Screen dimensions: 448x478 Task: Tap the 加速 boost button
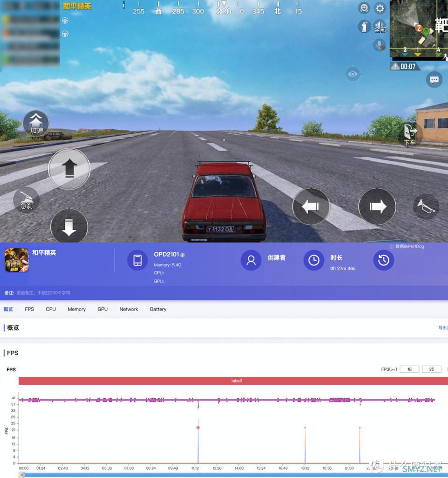[x=36, y=123]
